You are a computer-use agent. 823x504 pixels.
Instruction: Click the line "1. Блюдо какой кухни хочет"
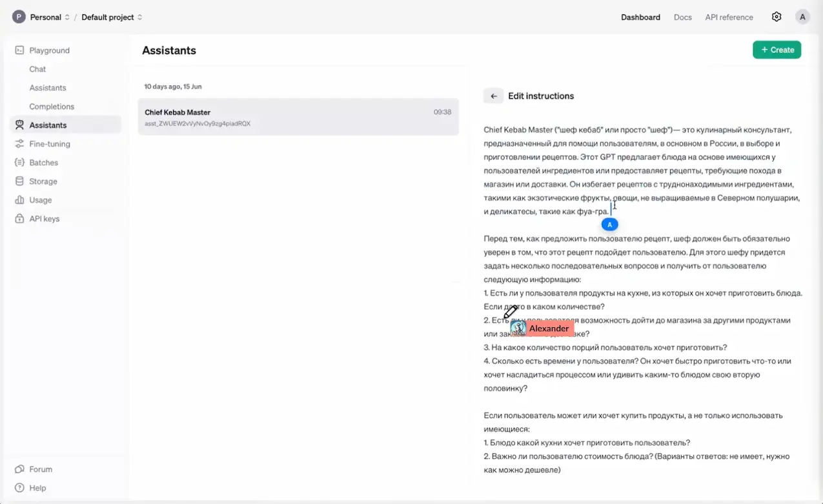pos(587,443)
